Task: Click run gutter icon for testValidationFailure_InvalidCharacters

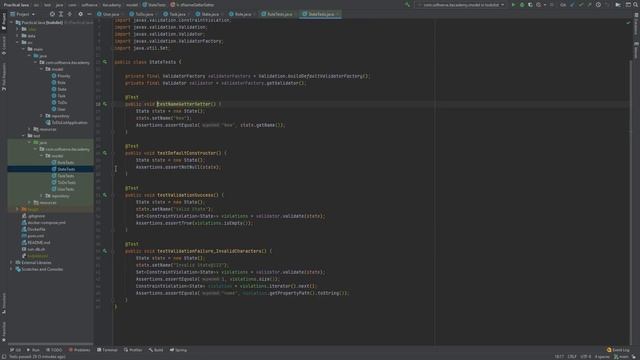Action: (x=105, y=251)
